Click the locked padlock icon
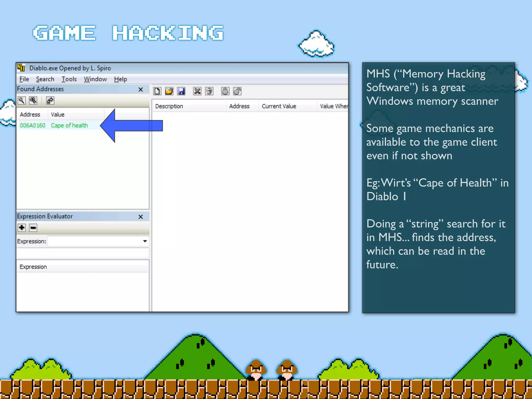The height and width of the screenshot is (399, 532). pyautogui.click(x=225, y=91)
